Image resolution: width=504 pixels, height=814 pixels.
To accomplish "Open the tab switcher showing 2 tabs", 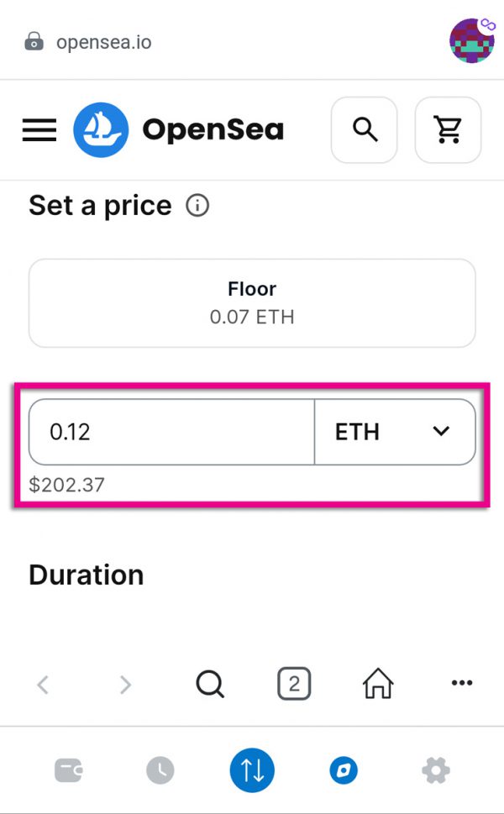I will (293, 683).
